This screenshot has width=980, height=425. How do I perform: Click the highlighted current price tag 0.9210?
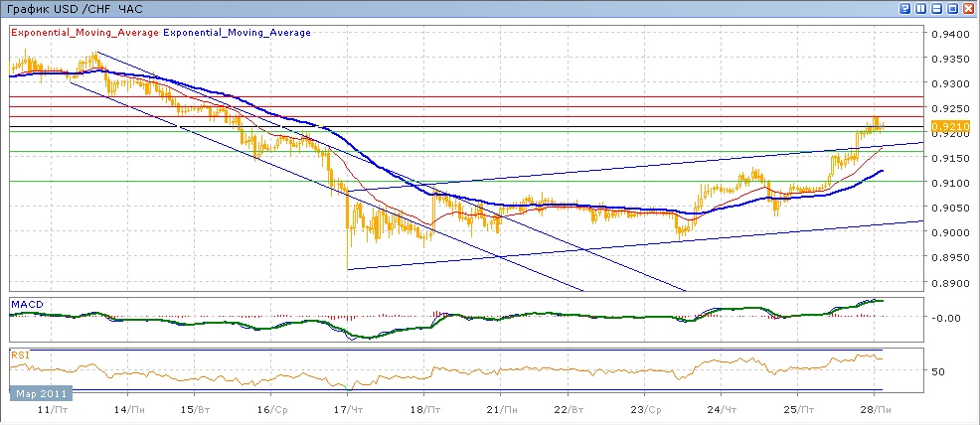[943, 126]
